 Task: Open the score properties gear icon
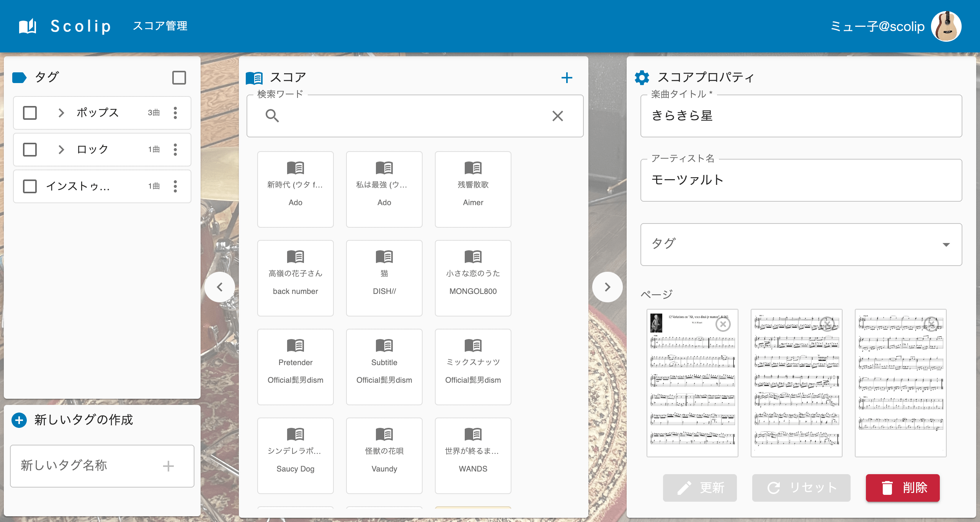coord(643,77)
